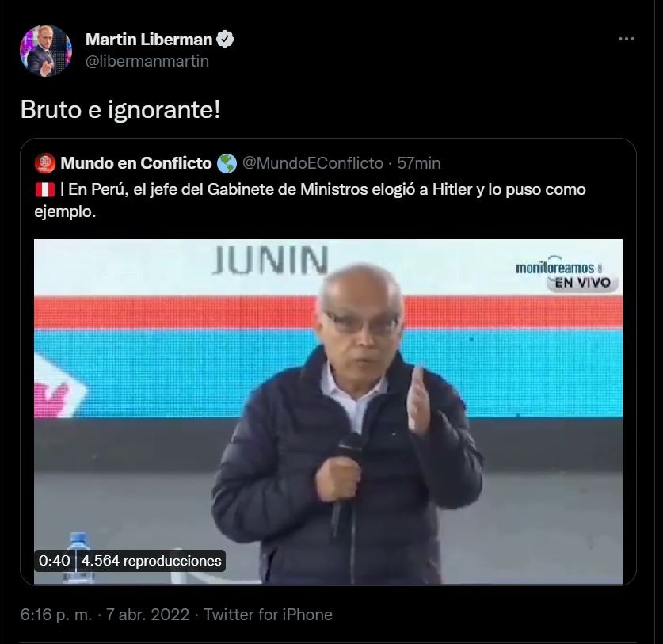
Task: Open the Twitter for iPhone source link
Action: pyautogui.click(x=268, y=615)
